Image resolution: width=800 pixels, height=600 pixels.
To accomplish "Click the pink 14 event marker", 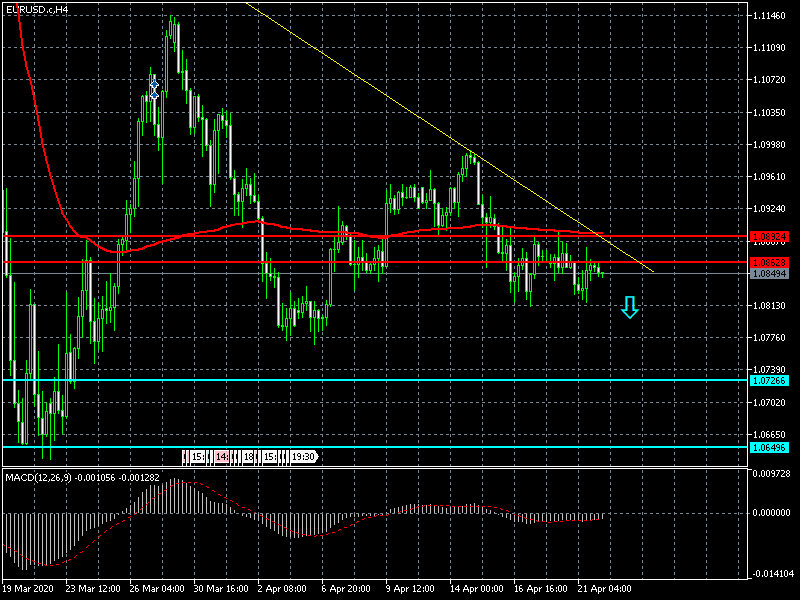I will (x=222, y=457).
